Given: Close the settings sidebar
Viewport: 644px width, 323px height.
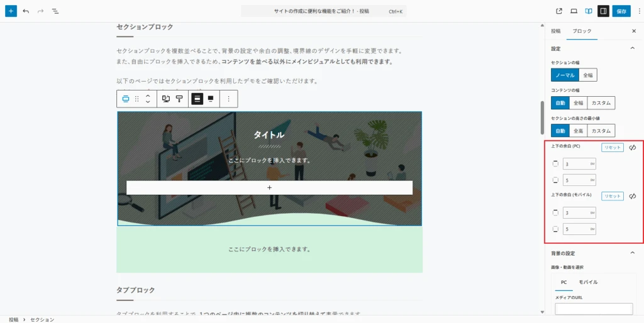Looking at the screenshot, I should (634, 31).
